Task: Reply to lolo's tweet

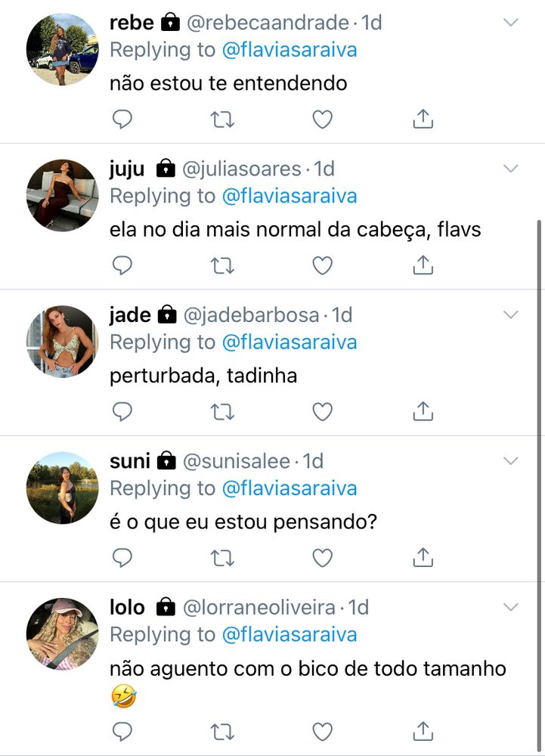Action: click(x=122, y=731)
